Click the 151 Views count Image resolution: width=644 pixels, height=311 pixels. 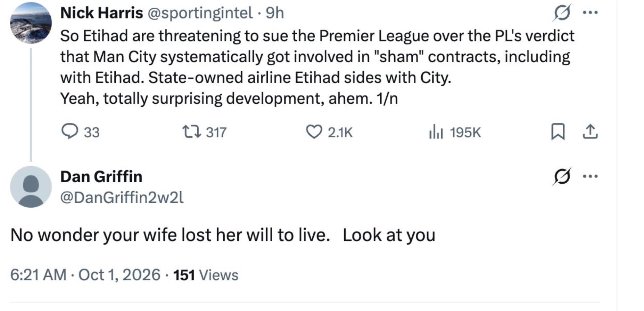(x=206, y=275)
